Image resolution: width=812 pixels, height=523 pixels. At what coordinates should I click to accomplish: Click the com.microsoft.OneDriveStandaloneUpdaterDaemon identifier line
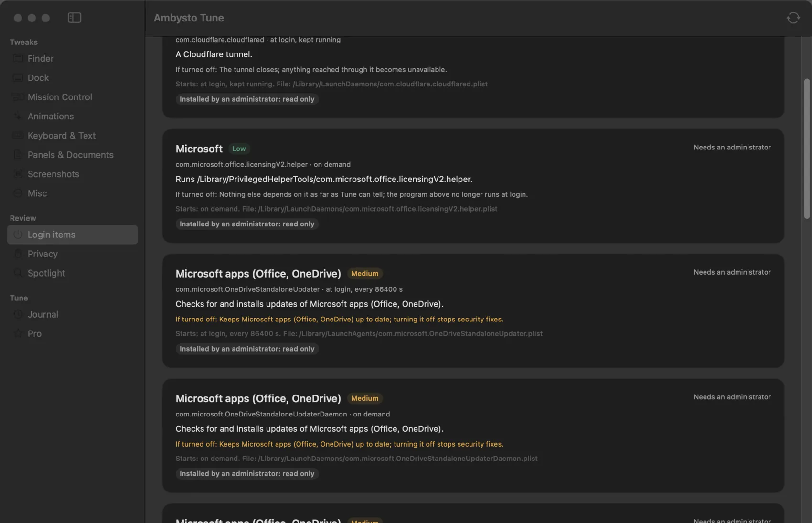(x=282, y=414)
